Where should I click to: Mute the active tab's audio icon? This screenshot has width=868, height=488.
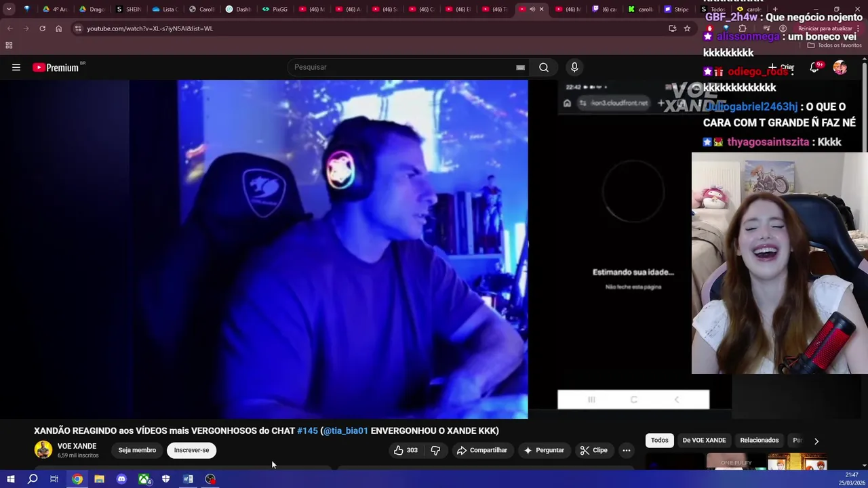pos(532,9)
